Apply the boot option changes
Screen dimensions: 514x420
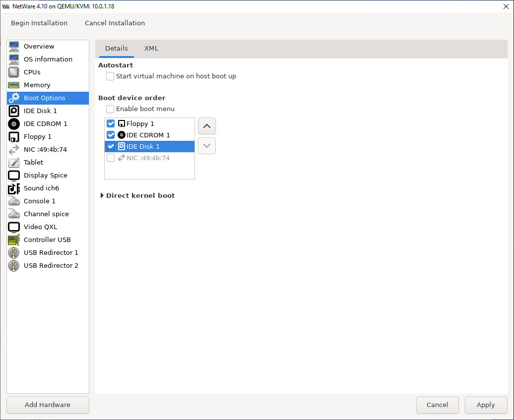pos(486,405)
